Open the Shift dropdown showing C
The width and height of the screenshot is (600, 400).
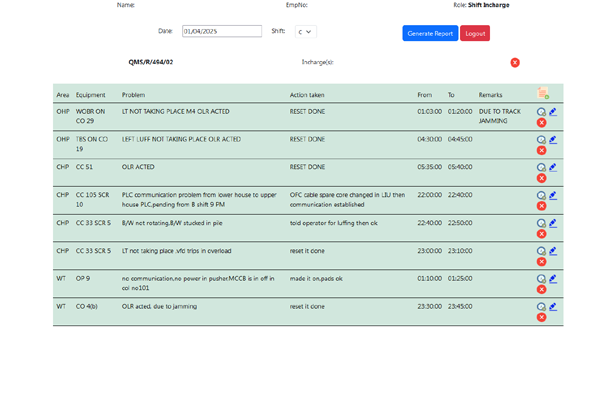305,32
